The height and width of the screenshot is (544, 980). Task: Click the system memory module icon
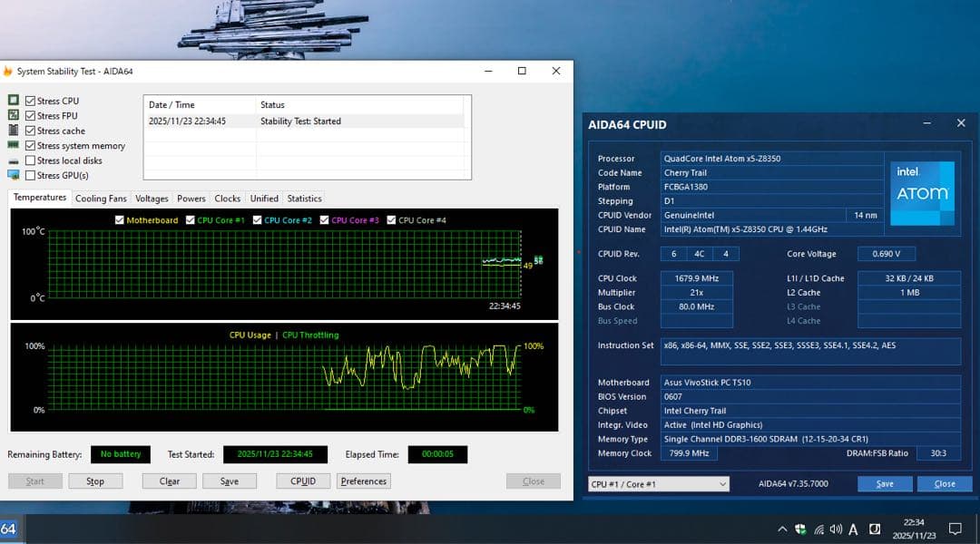pyautogui.click(x=13, y=145)
